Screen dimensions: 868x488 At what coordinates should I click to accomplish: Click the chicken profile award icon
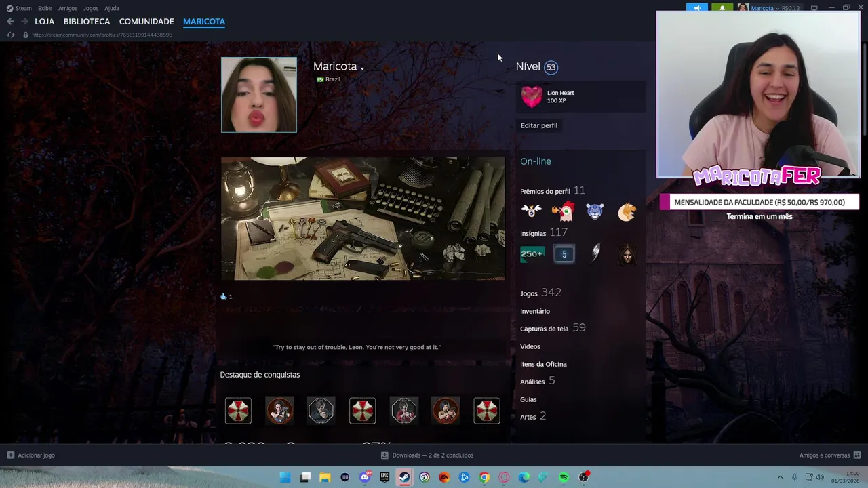[x=564, y=211]
